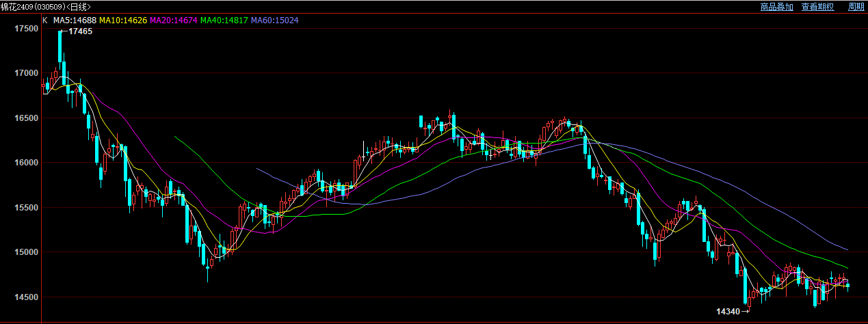Open the 周期 period link
The width and height of the screenshot is (868, 324).
(x=856, y=7)
